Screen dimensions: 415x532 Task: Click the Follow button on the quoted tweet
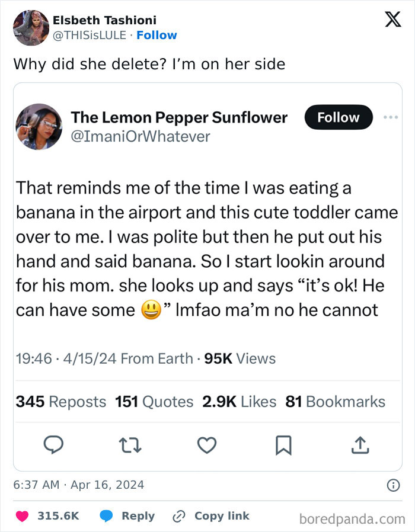(x=338, y=117)
